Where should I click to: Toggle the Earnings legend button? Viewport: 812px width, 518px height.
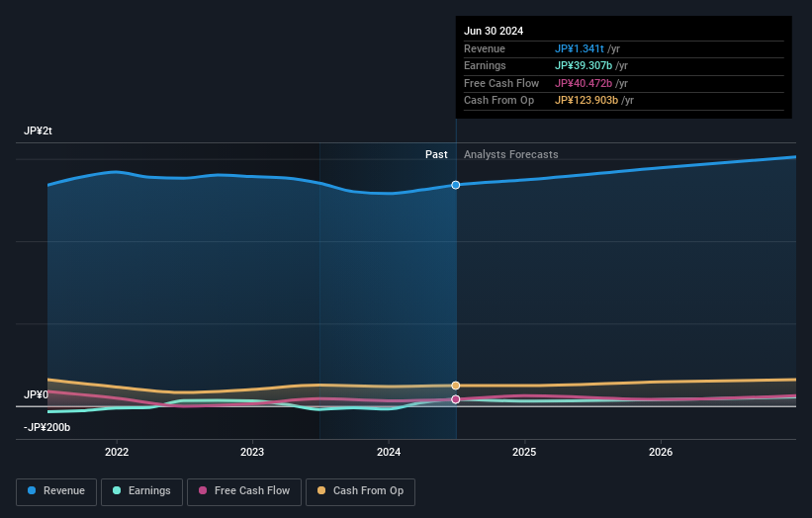[141, 491]
